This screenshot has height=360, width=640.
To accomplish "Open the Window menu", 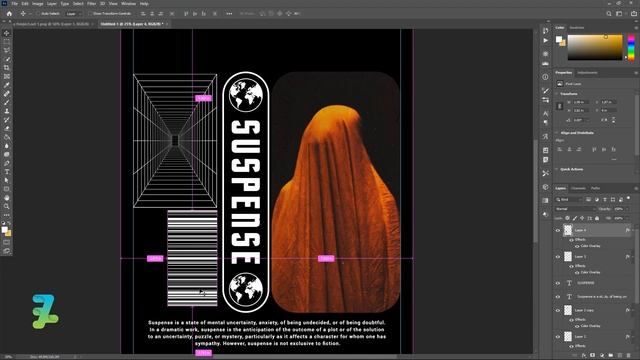I will [128, 4].
